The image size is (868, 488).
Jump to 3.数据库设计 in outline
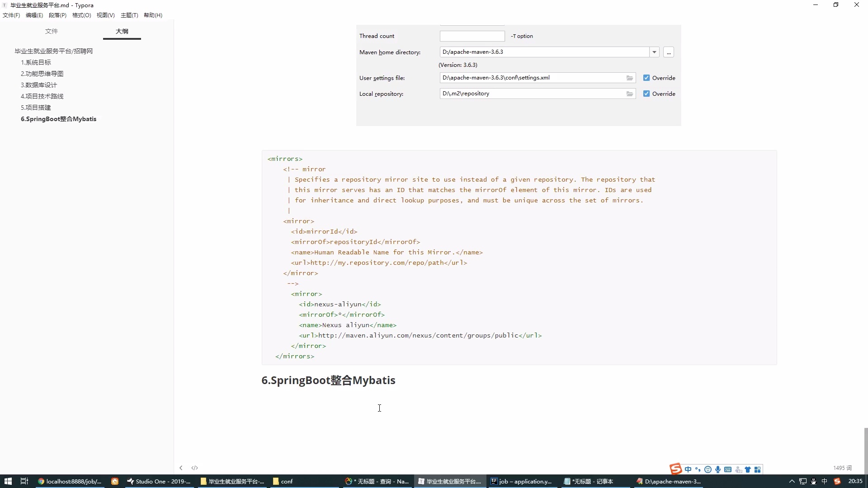(x=39, y=85)
